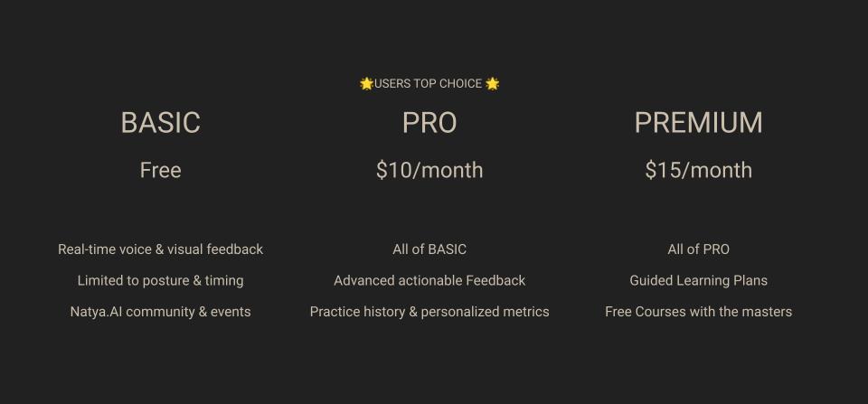Screen dimensions: 868x404
Task: Click the right star emoji after USERS TOP CHOICE
Action: coord(492,83)
